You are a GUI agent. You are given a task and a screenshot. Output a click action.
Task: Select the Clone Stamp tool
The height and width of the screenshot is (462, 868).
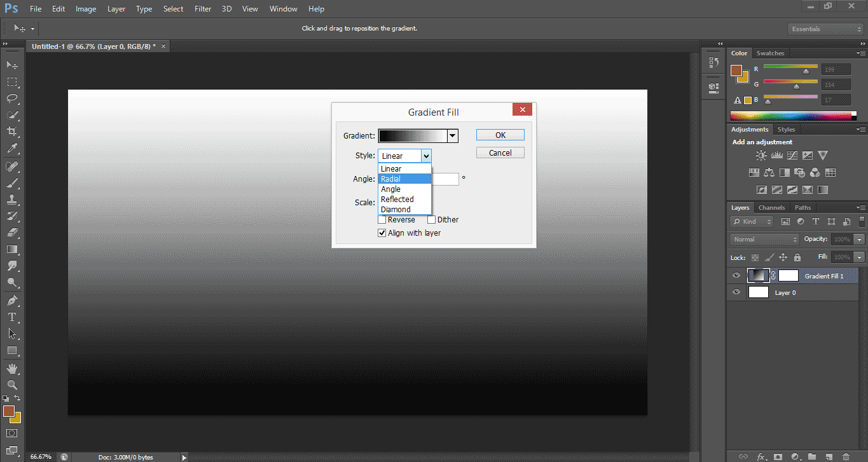click(x=12, y=200)
